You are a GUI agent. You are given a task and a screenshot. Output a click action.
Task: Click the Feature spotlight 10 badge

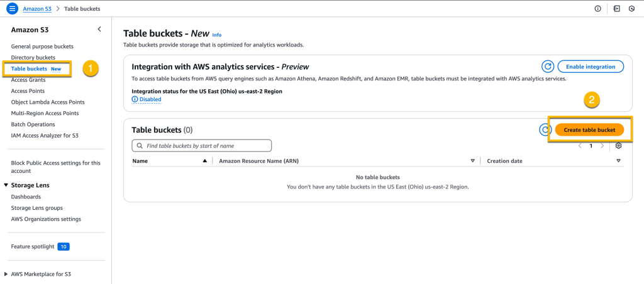(x=64, y=247)
